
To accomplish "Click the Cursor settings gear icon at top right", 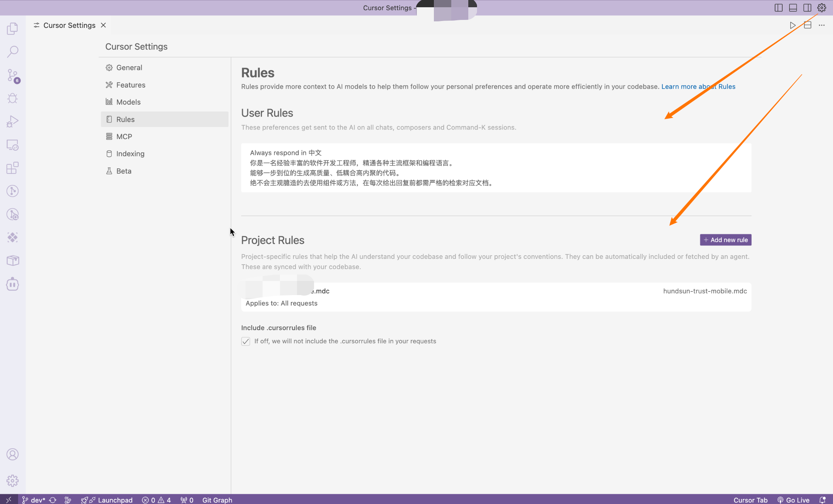I will [x=821, y=8].
